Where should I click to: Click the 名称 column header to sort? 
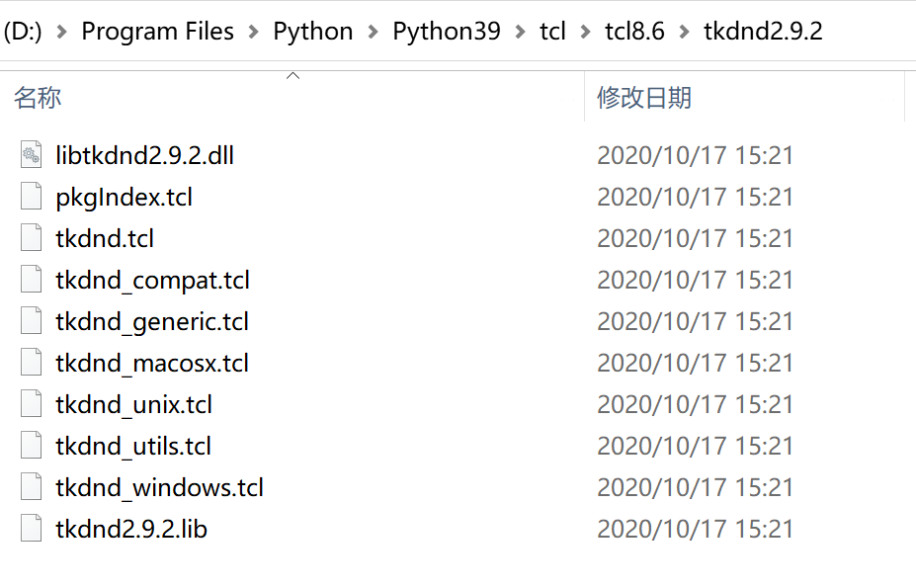click(38, 98)
